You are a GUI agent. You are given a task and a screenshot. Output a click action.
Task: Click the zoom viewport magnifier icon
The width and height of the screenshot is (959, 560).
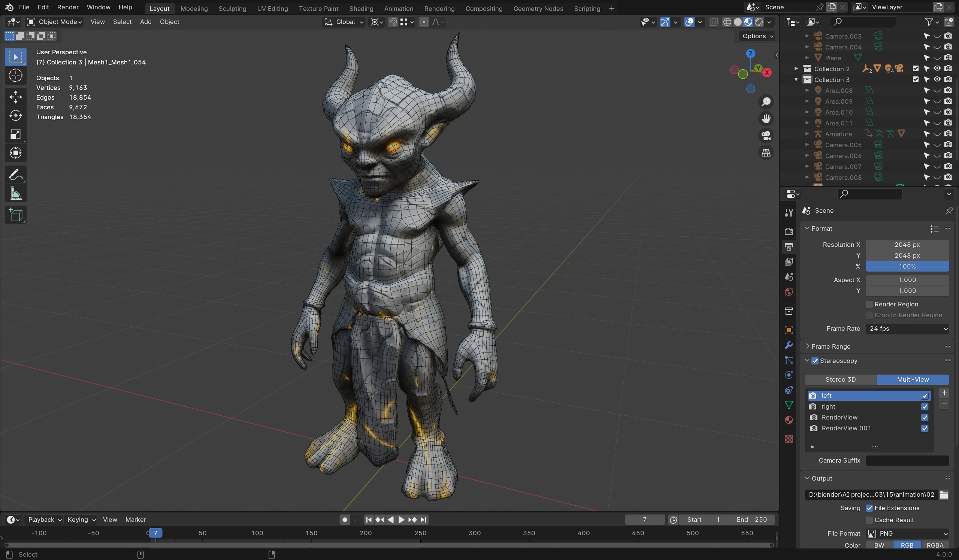coord(766,102)
